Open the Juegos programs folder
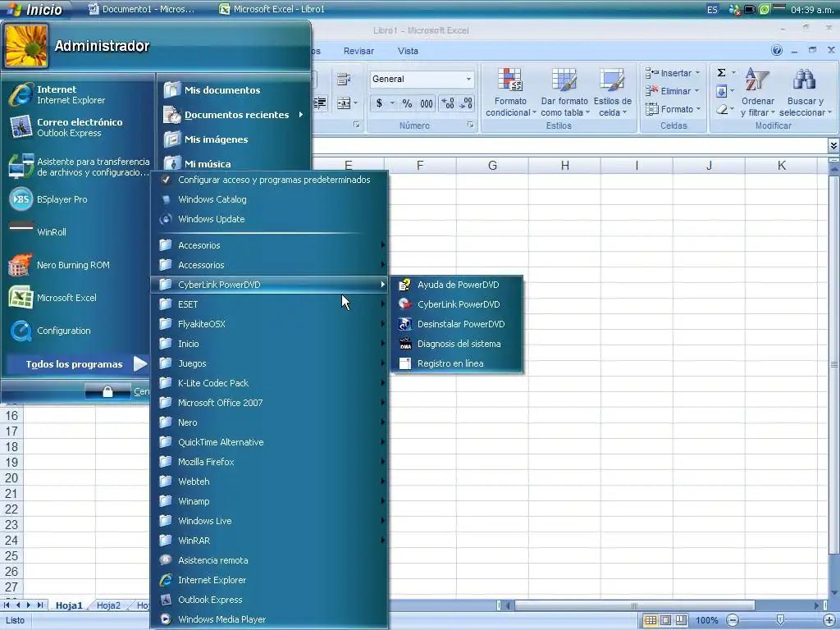Image resolution: width=840 pixels, height=630 pixels. click(269, 363)
